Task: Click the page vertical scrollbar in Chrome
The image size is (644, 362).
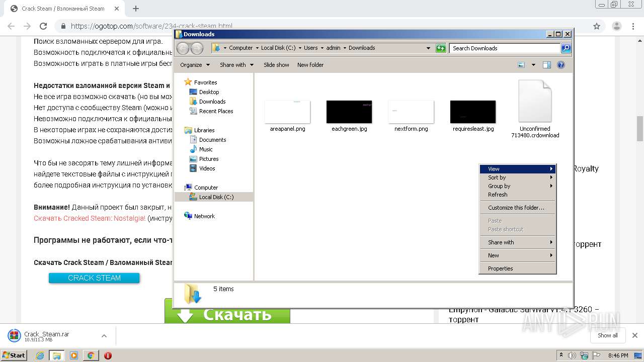Action: pyautogui.click(x=640, y=129)
